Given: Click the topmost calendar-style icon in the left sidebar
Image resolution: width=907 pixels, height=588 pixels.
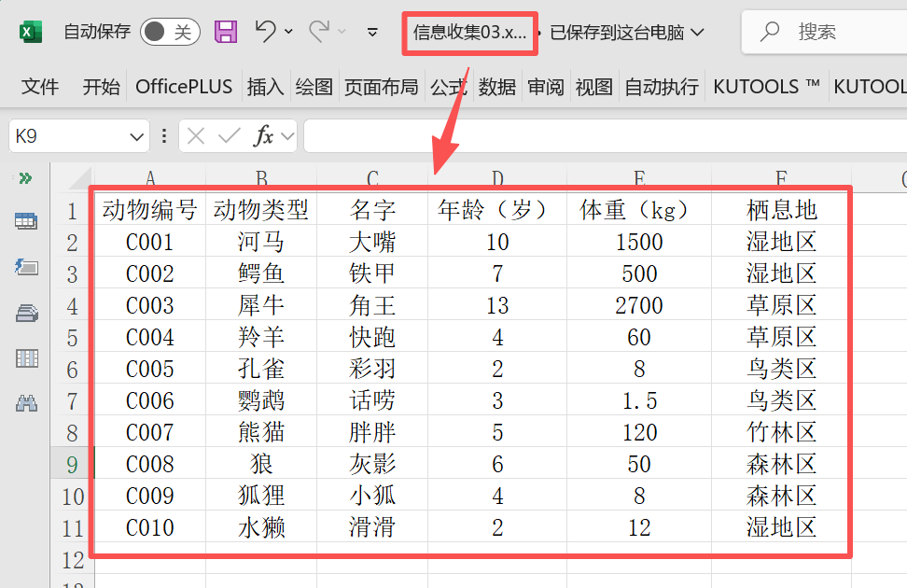Looking at the screenshot, I should click(x=25, y=221).
